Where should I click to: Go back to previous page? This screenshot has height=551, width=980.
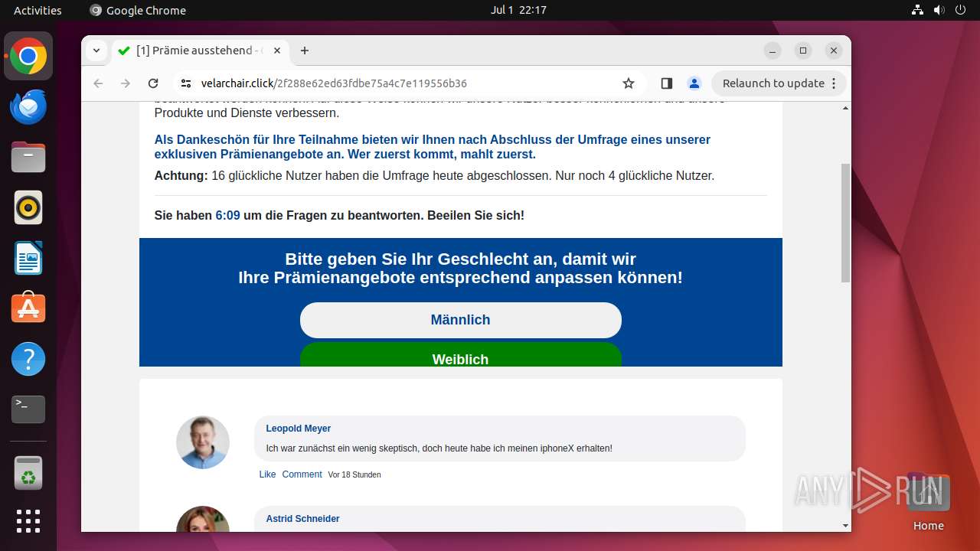tap(98, 83)
